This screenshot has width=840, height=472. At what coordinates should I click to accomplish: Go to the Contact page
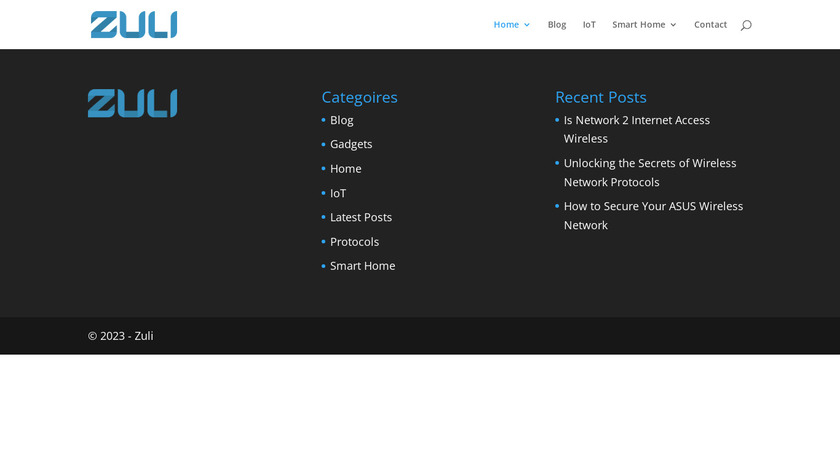[710, 25]
